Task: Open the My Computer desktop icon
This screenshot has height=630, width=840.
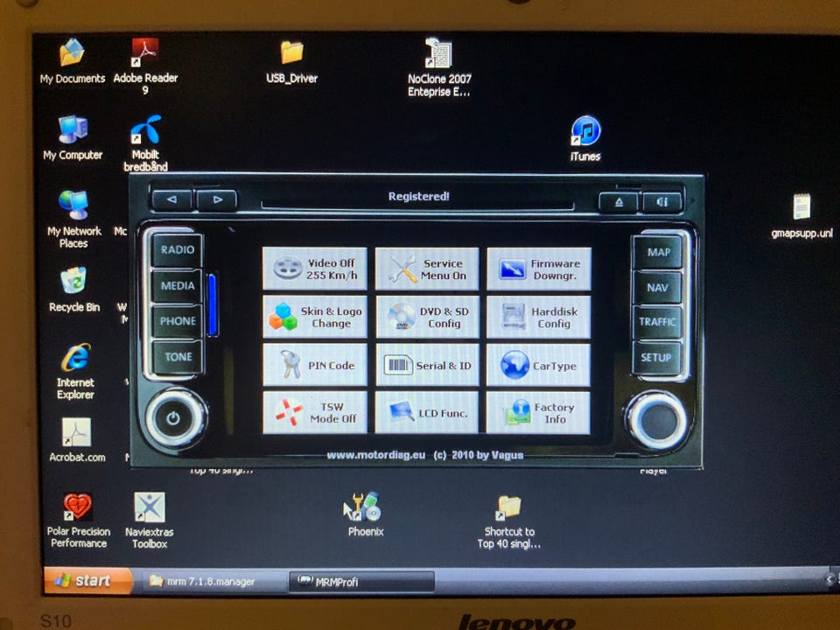Action: click(73, 137)
